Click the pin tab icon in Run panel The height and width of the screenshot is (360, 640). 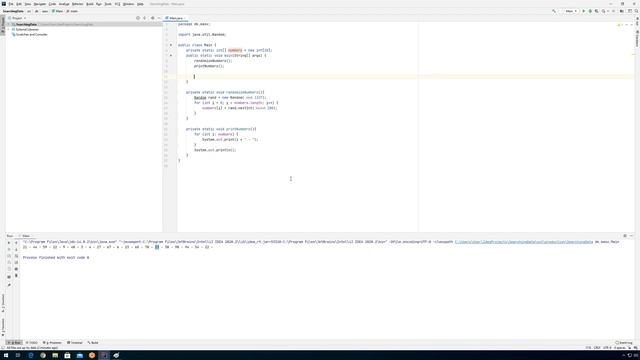(9, 285)
